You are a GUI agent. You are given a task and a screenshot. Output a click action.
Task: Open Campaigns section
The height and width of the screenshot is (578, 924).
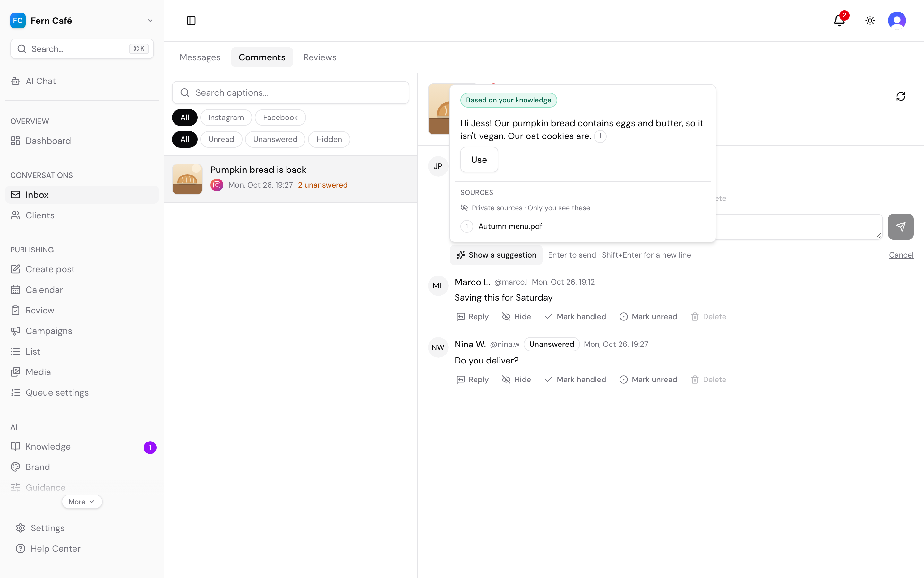[x=82, y=331]
